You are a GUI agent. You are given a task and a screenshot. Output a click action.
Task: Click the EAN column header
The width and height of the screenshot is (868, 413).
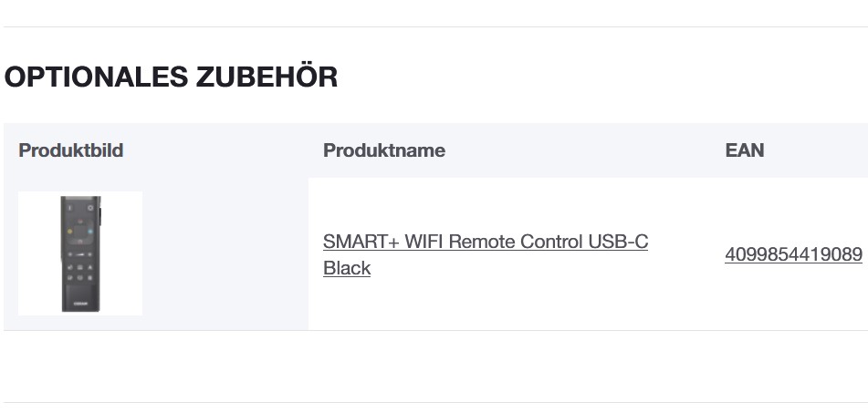coord(745,150)
